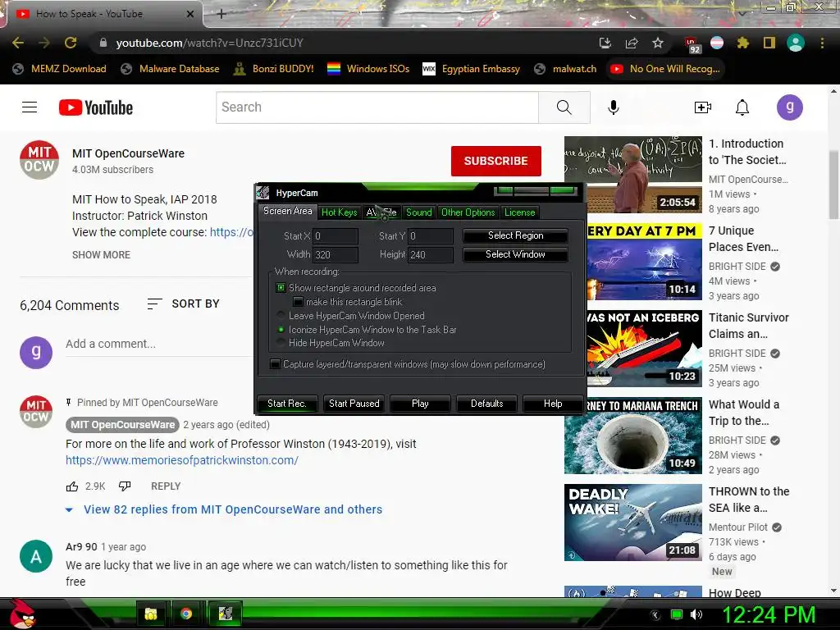The height and width of the screenshot is (630, 840).
Task: Open License tab in HyperCam
Action: point(519,212)
